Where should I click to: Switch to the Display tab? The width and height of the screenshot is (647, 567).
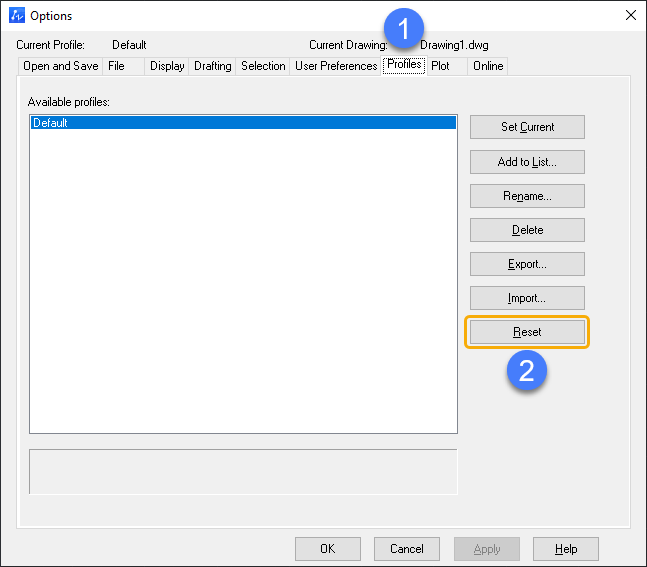point(167,66)
